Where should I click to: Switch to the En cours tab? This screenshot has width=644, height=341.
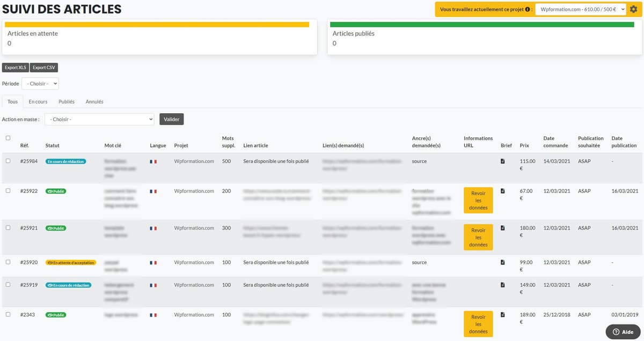coord(38,101)
